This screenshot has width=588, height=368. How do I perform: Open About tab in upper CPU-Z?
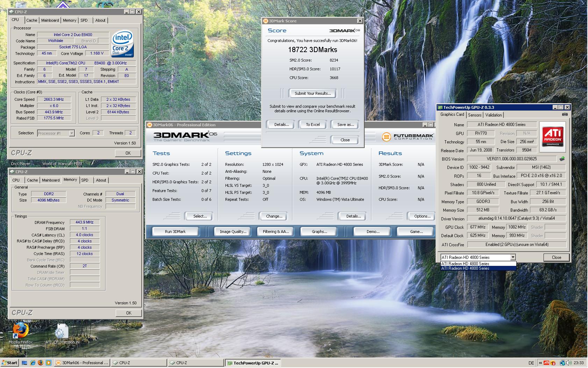(x=100, y=20)
